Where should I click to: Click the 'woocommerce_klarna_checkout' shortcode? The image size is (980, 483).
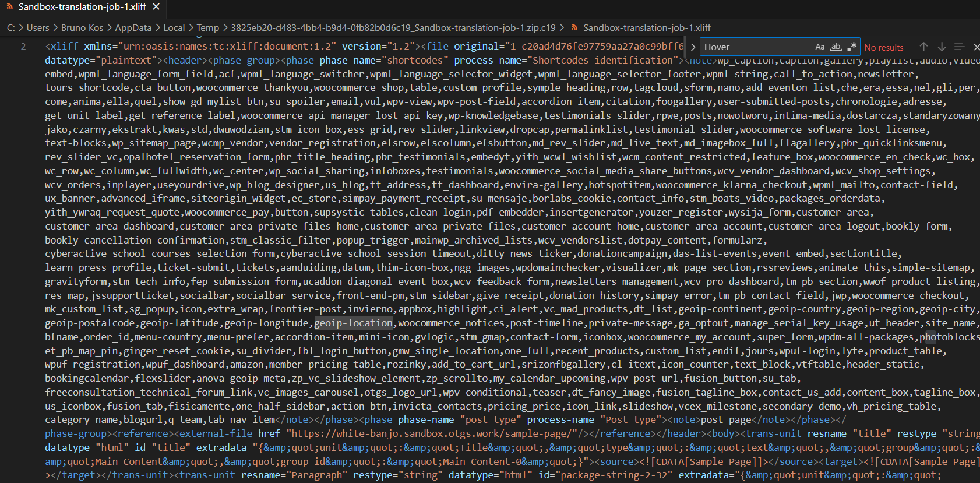(732, 185)
